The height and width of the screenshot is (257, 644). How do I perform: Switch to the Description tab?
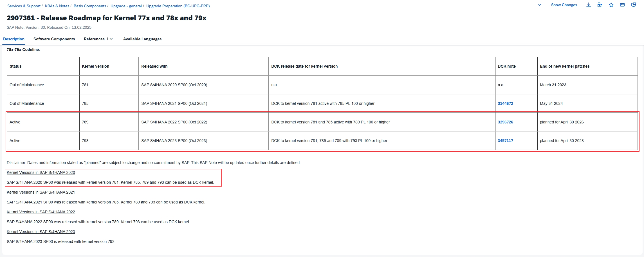(x=14, y=39)
